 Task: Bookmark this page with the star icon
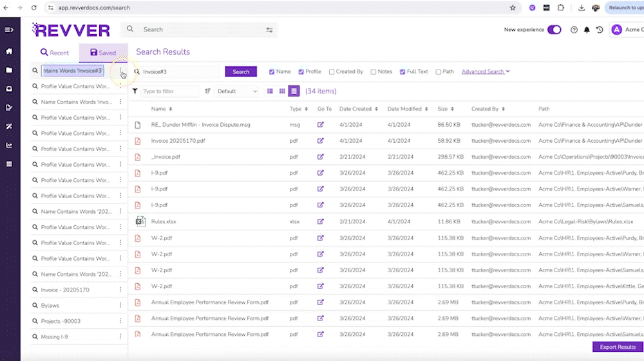[513, 7]
